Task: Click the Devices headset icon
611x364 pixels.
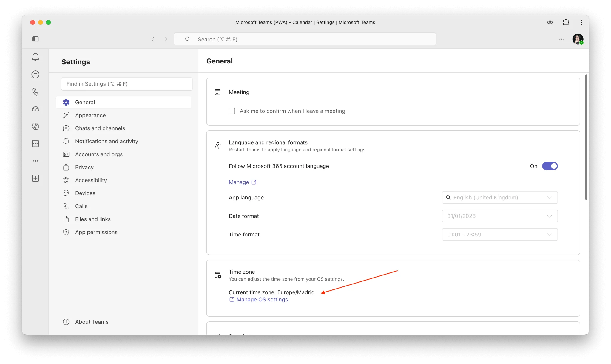Action: click(x=66, y=193)
